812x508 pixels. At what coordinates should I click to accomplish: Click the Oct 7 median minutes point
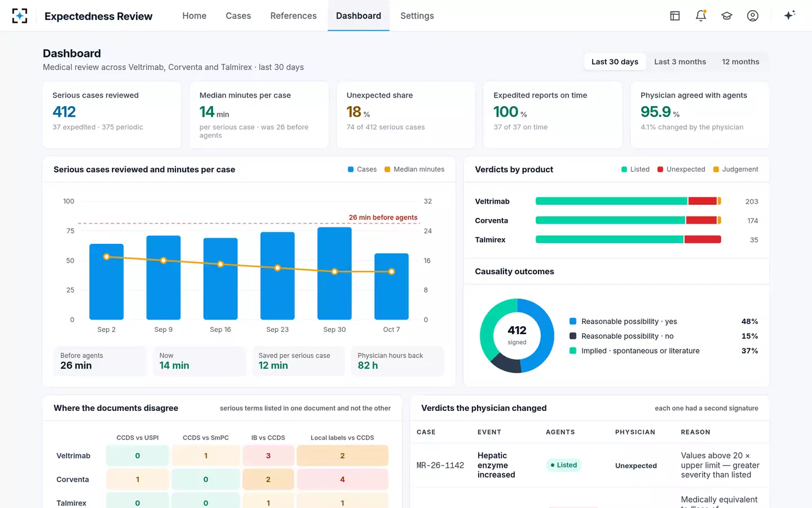click(x=391, y=271)
